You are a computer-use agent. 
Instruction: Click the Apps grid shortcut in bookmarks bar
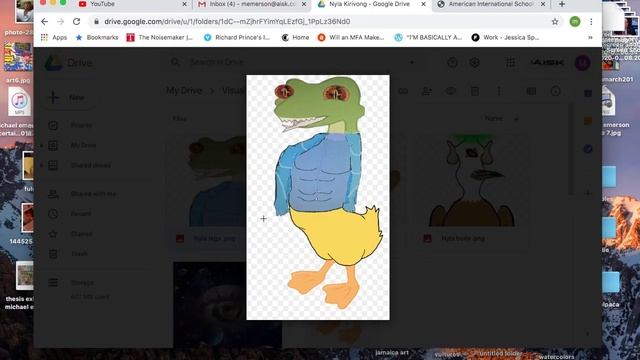(53, 37)
